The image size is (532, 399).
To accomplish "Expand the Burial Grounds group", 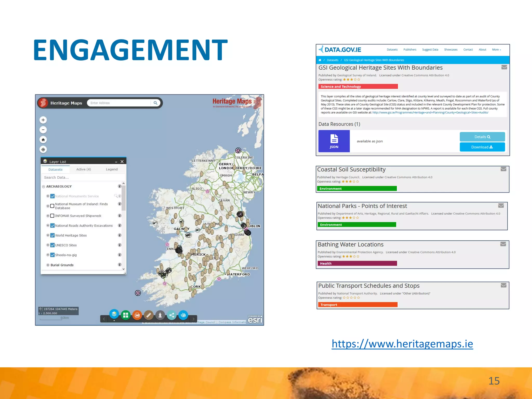I will tap(48, 265).
